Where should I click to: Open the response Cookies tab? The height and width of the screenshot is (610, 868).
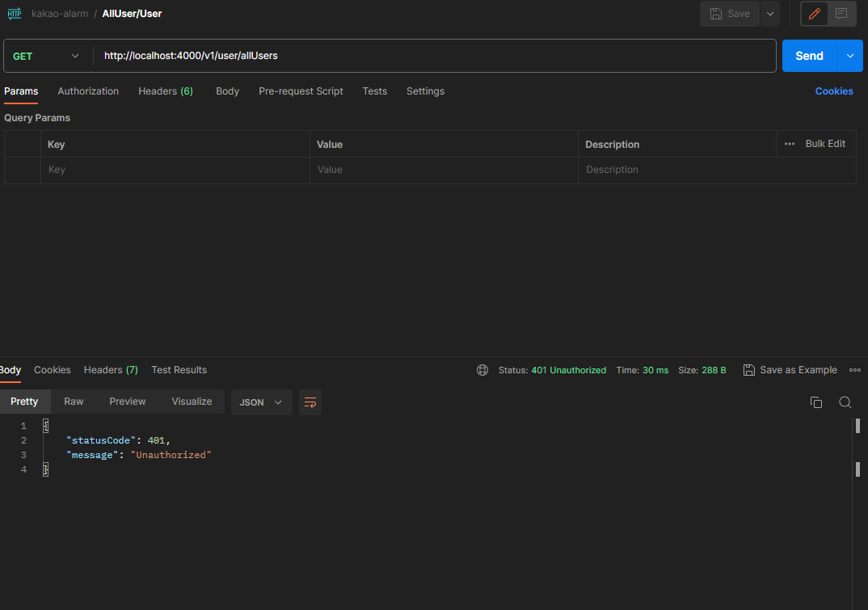(52, 370)
